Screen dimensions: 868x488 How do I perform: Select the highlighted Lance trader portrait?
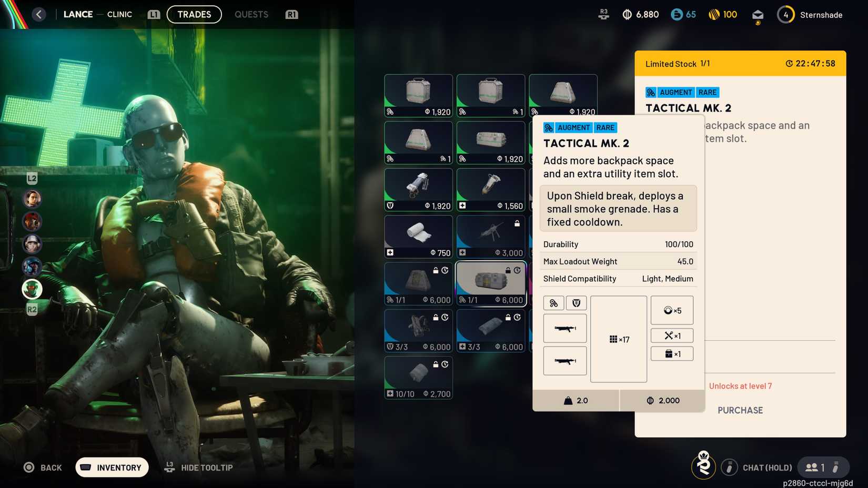[x=32, y=289]
